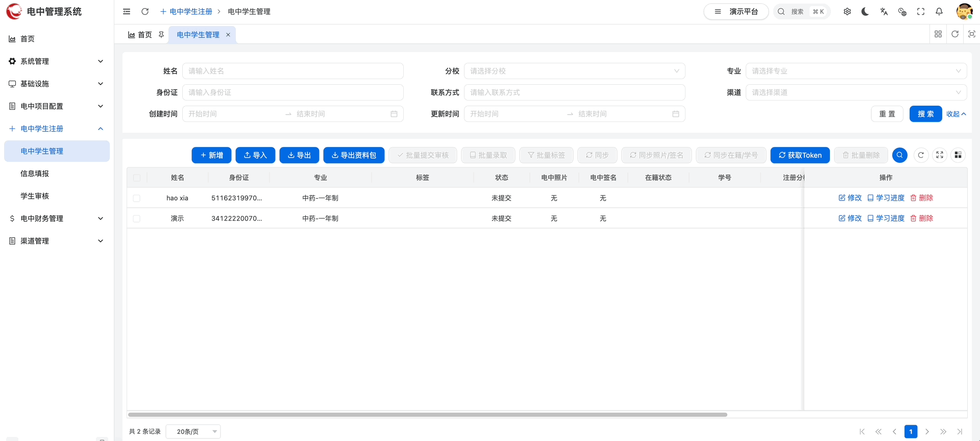Viewport: 980px width, 441px height.
Task: Click the blue round search icon in table toolbar
Action: (900, 155)
